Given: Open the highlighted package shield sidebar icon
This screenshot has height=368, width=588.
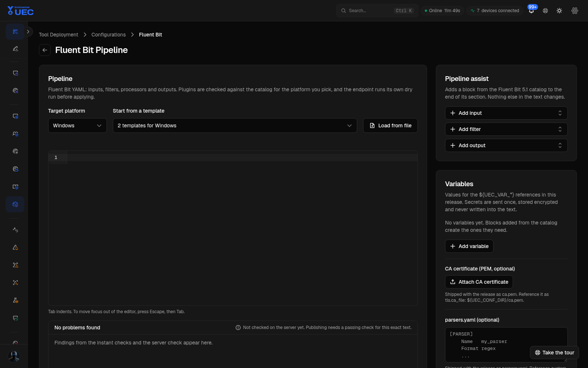Looking at the screenshot, I should click(15, 204).
